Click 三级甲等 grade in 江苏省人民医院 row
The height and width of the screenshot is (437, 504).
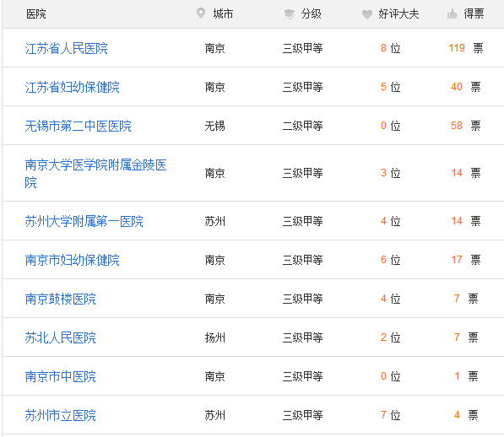(x=303, y=48)
